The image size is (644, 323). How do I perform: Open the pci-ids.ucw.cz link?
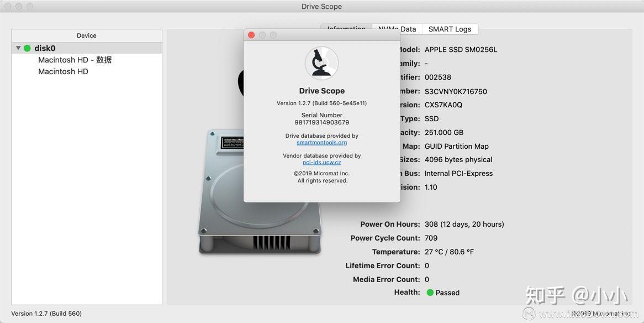[321, 162]
